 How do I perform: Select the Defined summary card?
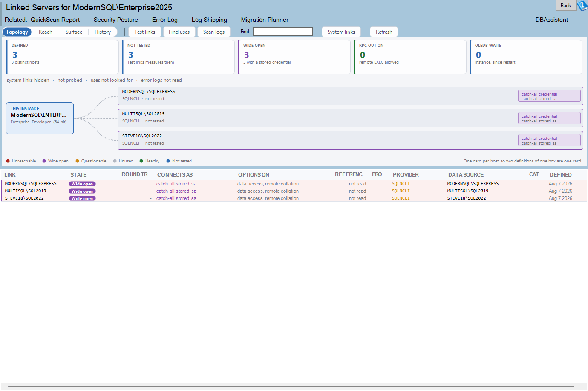[x=63, y=57]
